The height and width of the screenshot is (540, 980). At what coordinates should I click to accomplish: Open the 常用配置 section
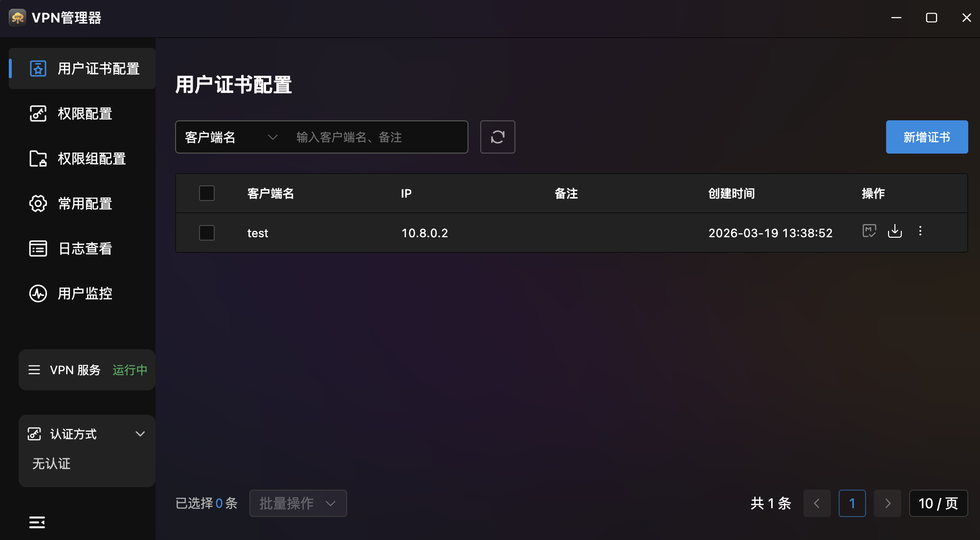click(82, 203)
